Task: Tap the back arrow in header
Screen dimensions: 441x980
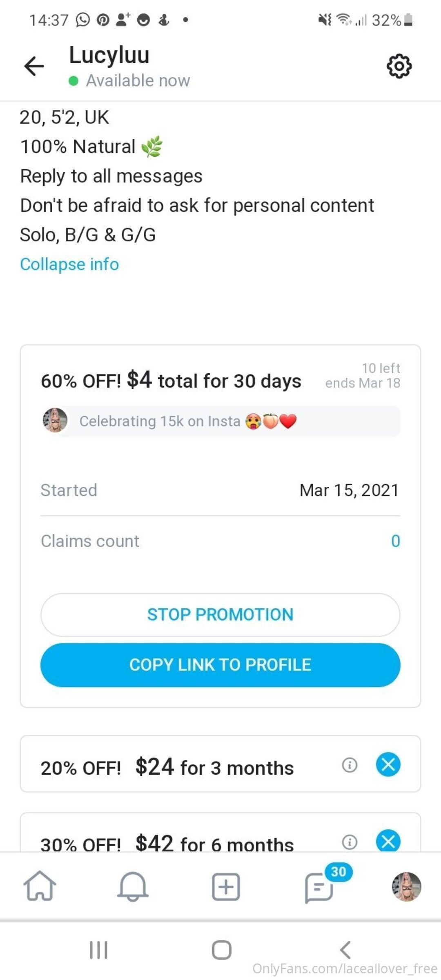Action: pos(34,66)
